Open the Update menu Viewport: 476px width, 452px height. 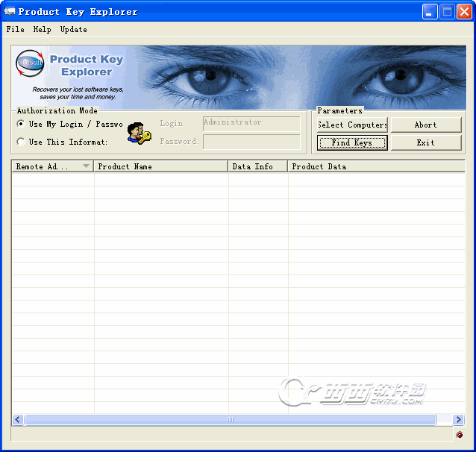73,29
